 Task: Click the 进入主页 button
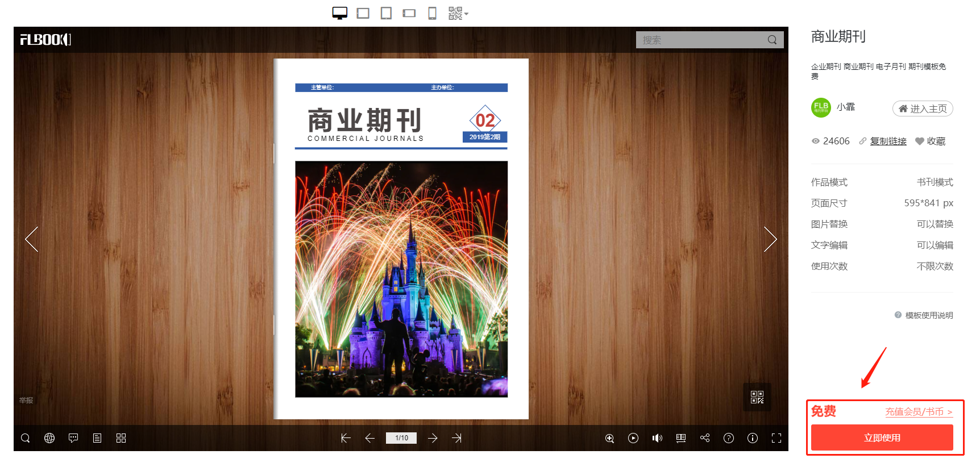(923, 109)
